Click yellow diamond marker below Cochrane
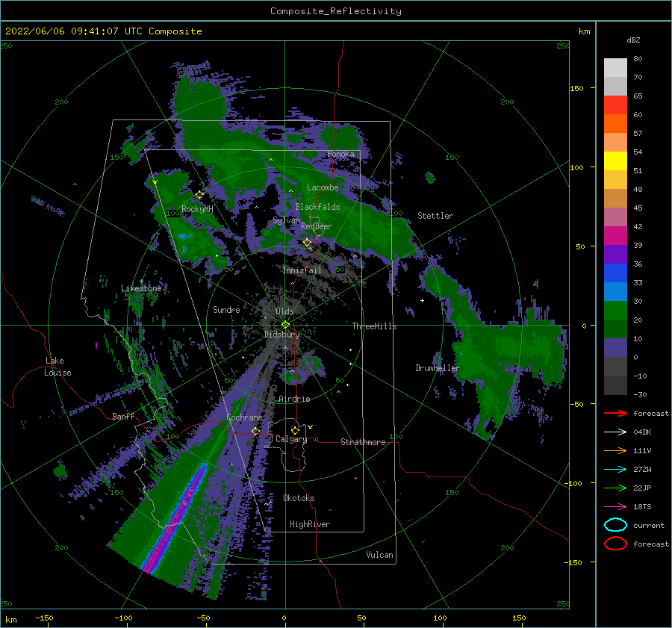Viewport: 672px width, 628px height. tap(256, 431)
